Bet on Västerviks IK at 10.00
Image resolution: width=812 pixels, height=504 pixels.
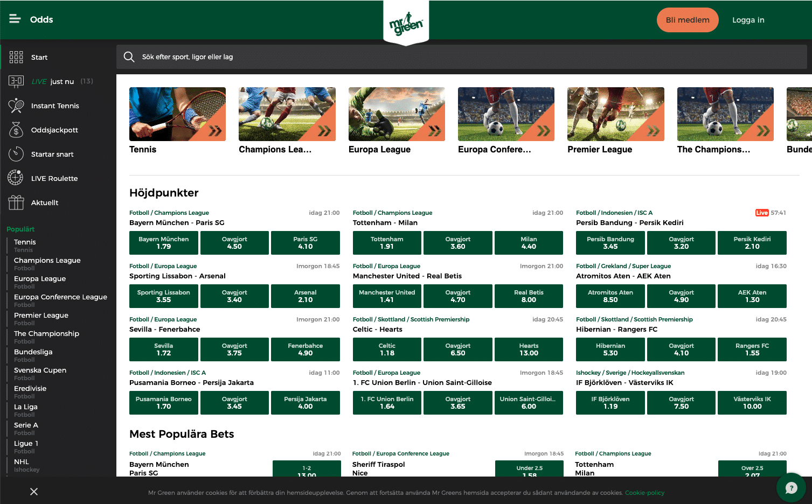pyautogui.click(x=752, y=403)
